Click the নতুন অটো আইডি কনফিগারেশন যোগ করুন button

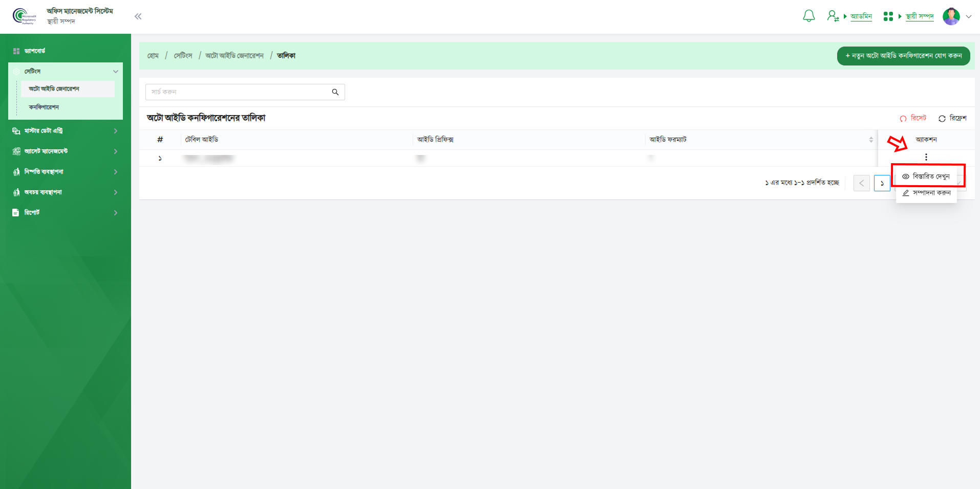[903, 56]
